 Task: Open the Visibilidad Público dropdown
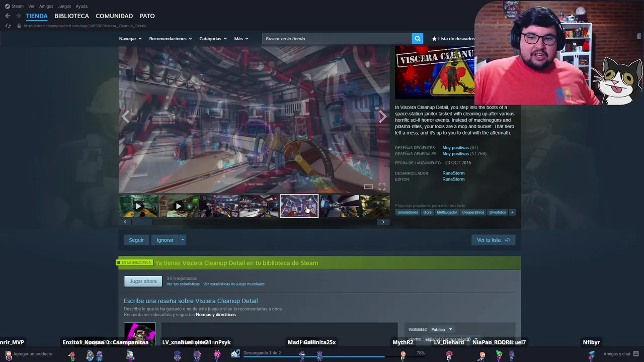pyautogui.click(x=442, y=329)
